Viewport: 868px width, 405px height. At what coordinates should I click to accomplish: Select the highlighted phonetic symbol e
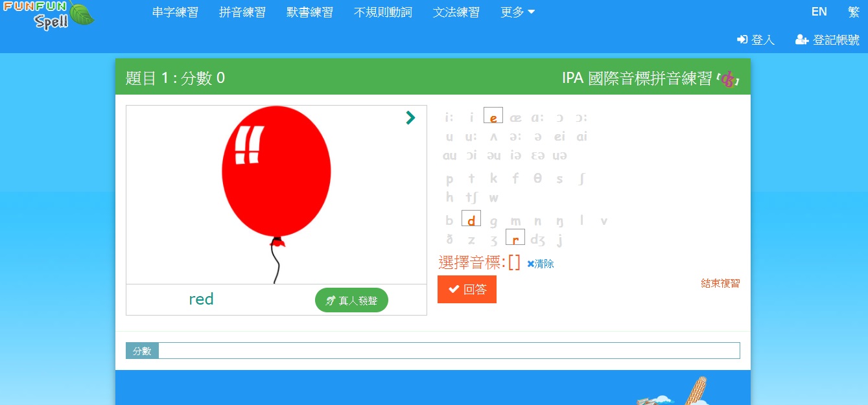click(493, 115)
